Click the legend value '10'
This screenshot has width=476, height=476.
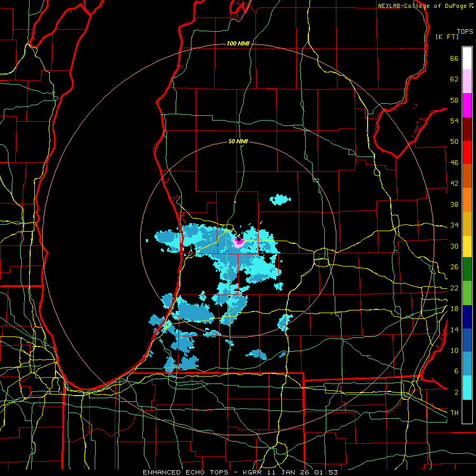[454, 350]
